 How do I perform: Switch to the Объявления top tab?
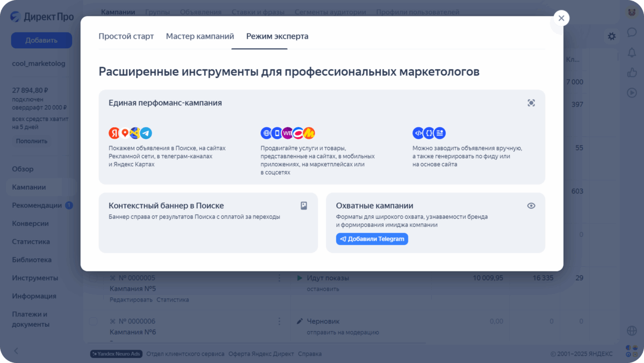[x=200, y=12]
